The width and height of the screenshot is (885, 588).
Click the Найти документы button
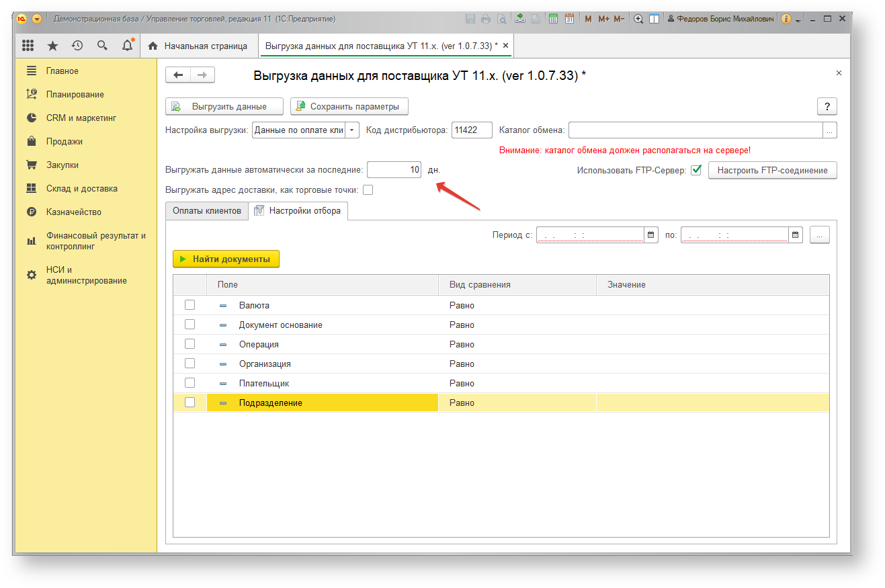click(x=226, y=259)
